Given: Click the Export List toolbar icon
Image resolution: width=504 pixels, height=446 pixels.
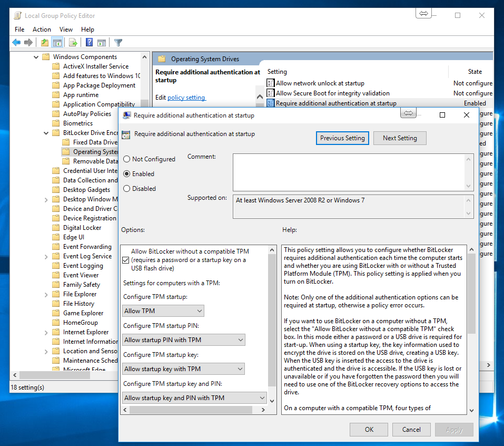Looking at the screenshot, I should pos(73,43).
